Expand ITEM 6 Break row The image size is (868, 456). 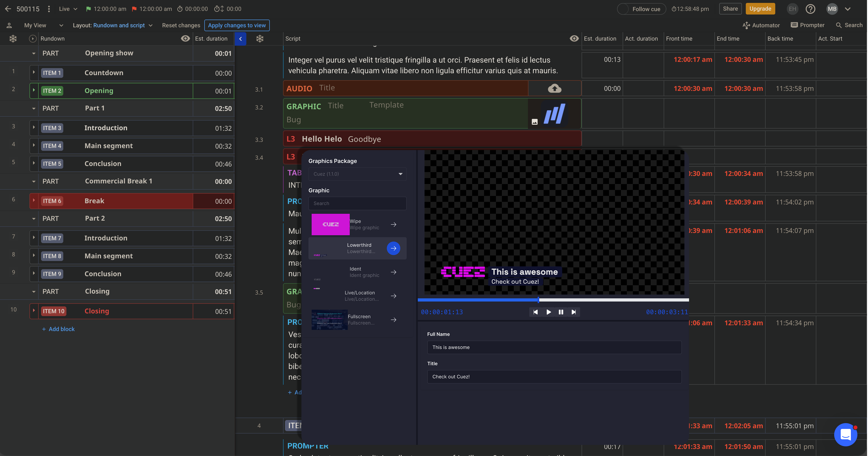pyautogui.click(x=34, y=201)
